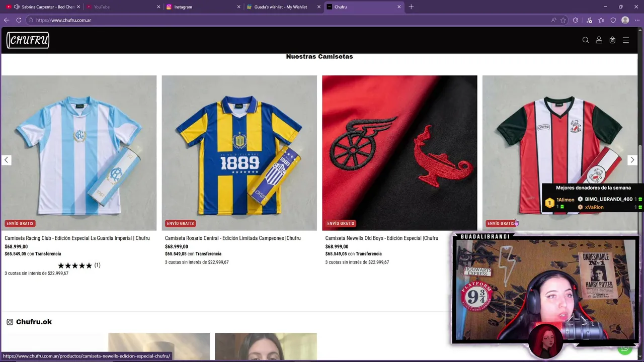Click the Chufru logo
The width and height of the screenshot is (644, 362).
point(28,40)
